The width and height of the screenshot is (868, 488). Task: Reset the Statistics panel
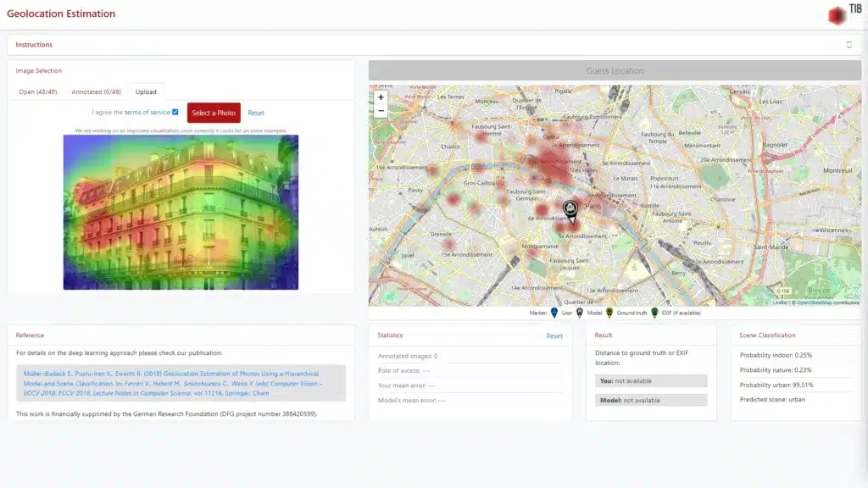[x=554, y=335]
